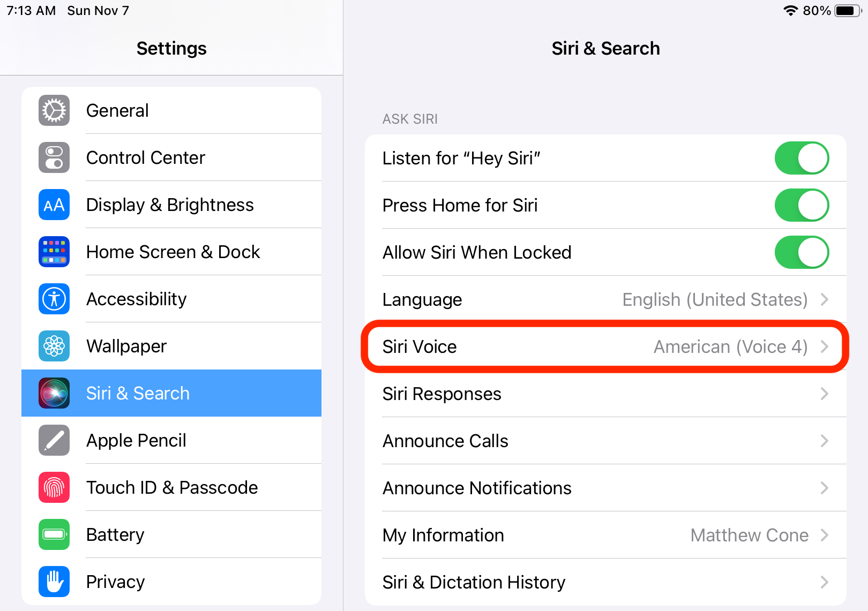Disable Allow Siri When Locked
The image size is (868, 611).
pos(802,252)
